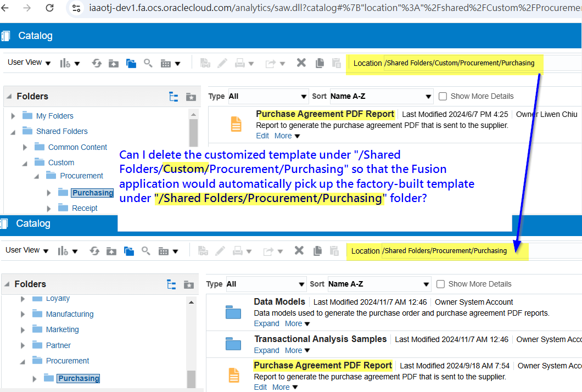Reload the page with the browser refresh icon
Viewport: 582px width, 392px height.
click(x=50, y=8)
